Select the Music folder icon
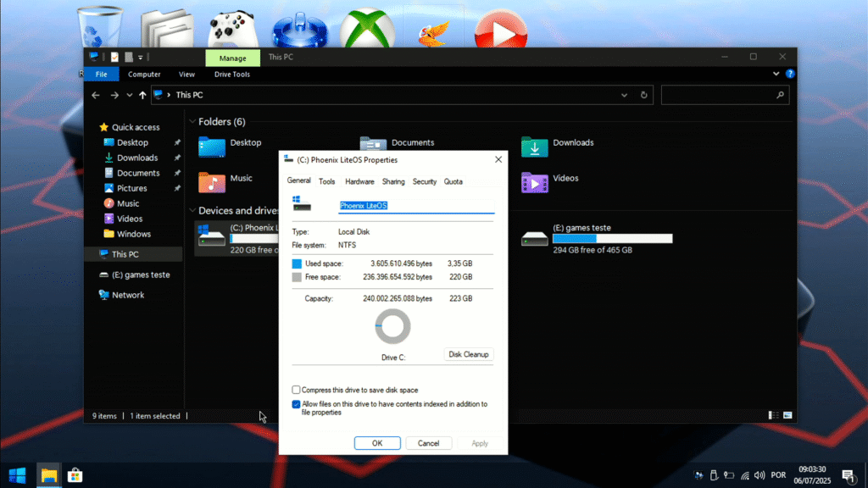Screen dimensions: 868x488 212,183
